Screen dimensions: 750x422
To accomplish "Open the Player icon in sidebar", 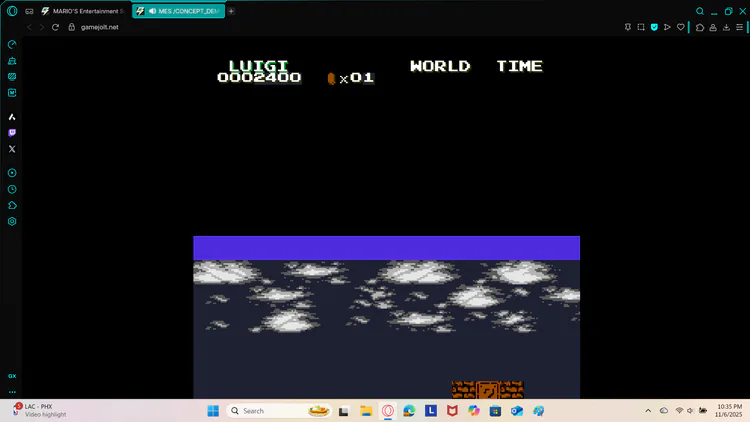I will click(12, 173).
